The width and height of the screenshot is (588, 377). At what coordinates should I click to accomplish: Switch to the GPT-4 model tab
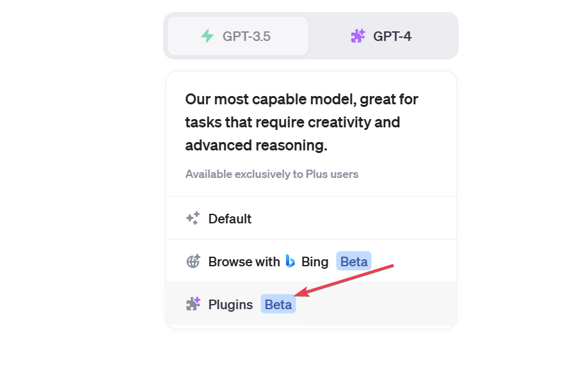pyautogui.click(x=381, y=36)
